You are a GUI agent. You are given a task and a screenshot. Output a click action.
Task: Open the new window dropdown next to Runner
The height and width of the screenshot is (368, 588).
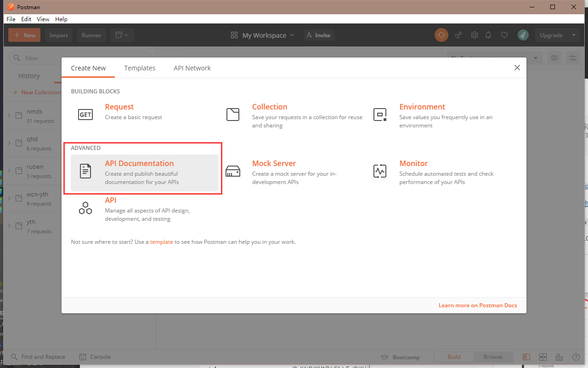click(x=122, y=35)
